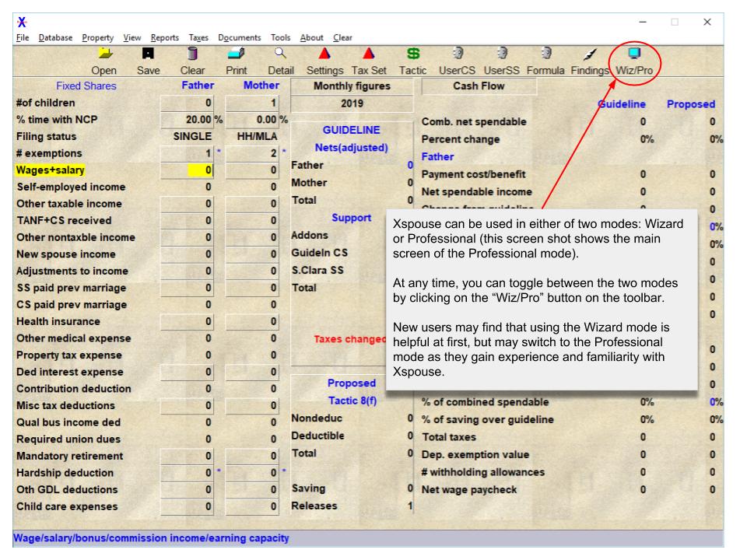Open the View menu

(132, 37)
